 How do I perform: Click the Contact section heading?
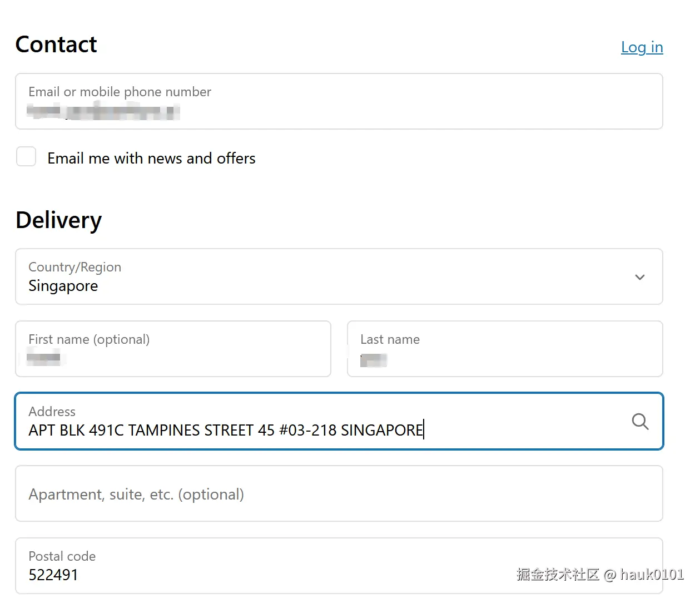[56, 45]
